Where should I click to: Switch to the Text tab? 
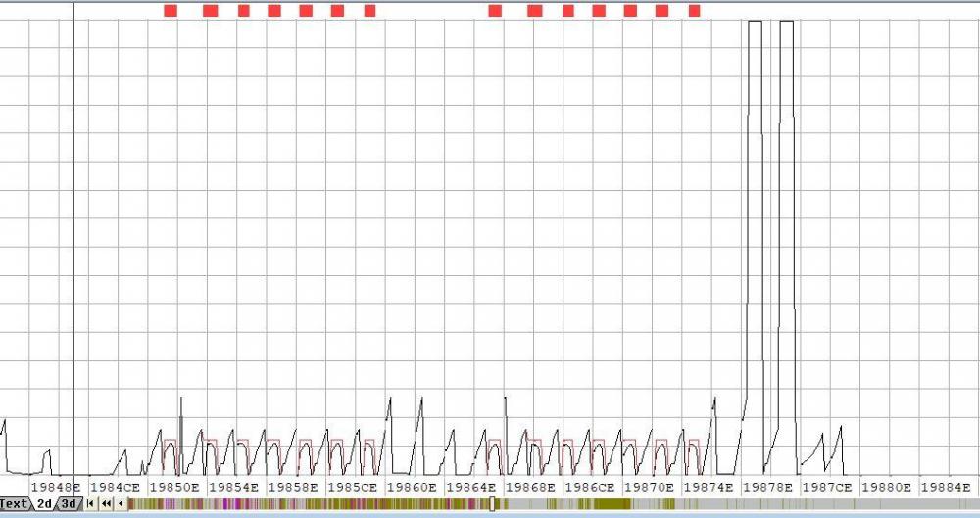14,504
